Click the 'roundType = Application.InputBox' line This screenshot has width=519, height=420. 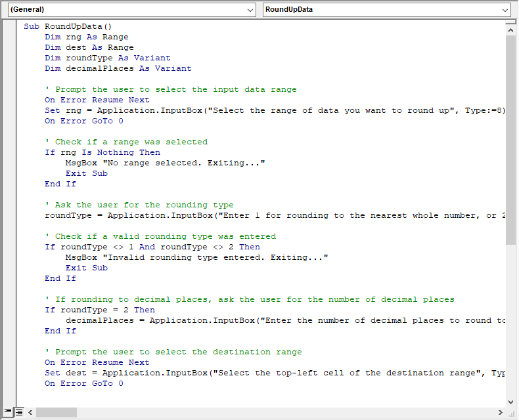(275, 216)
